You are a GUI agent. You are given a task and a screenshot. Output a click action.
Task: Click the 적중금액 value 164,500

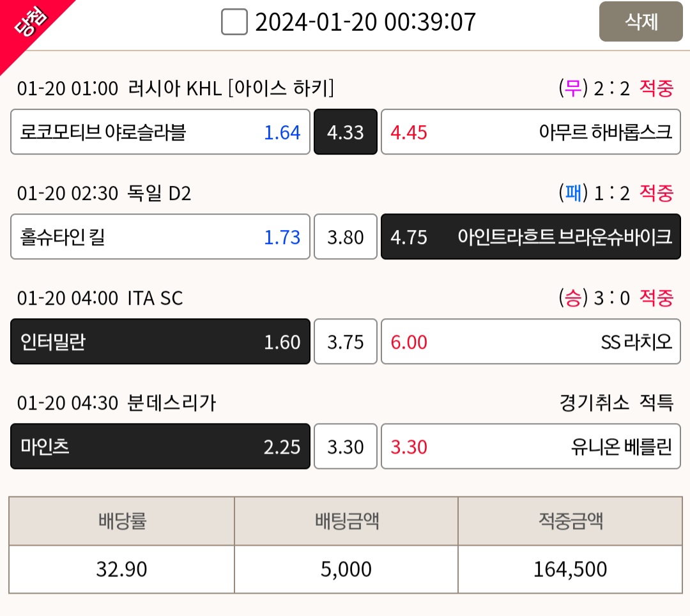point(571,569)
